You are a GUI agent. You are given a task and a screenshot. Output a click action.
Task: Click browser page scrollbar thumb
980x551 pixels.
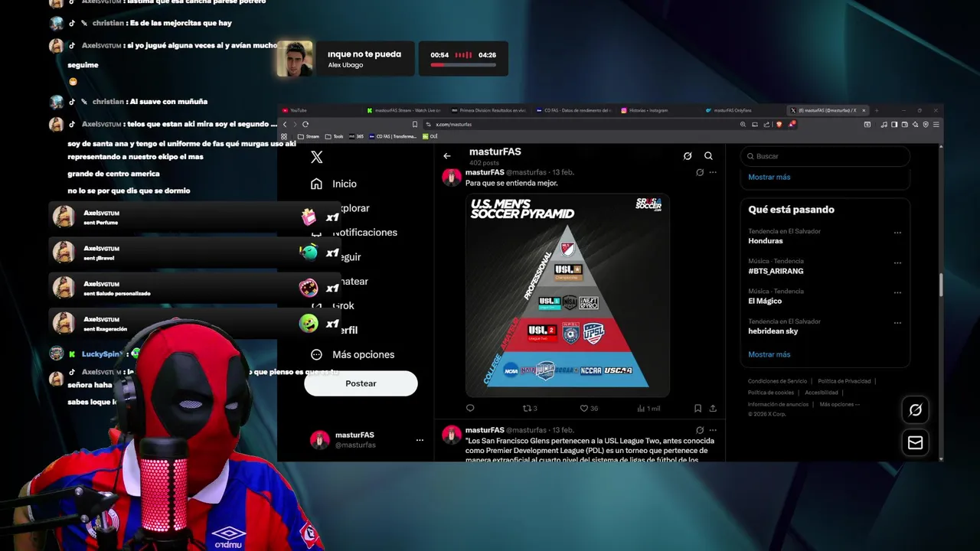tap(940, 283)
